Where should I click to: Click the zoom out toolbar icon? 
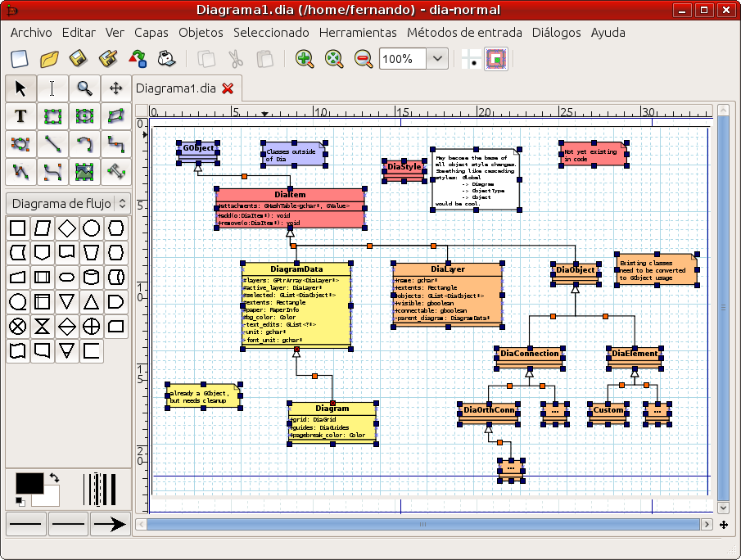[x=364, y=59]
